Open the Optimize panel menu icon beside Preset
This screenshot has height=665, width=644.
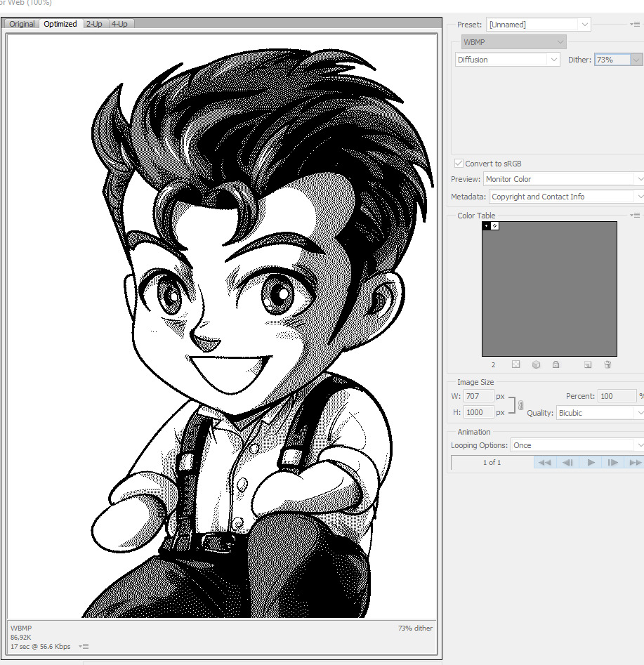(x=635, y=25)
